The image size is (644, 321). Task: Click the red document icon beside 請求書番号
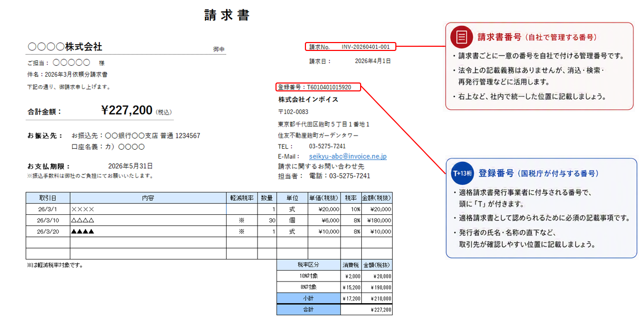click(x=462, y=37)
